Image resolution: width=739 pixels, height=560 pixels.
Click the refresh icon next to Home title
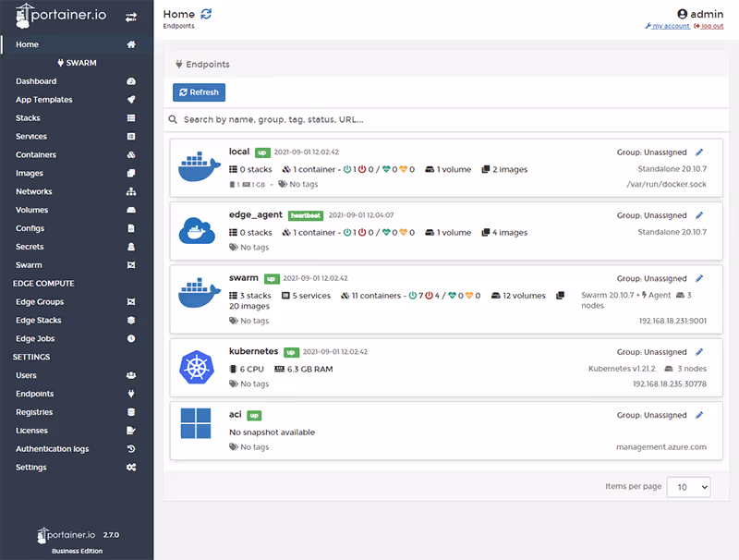(x=206, y=14)
